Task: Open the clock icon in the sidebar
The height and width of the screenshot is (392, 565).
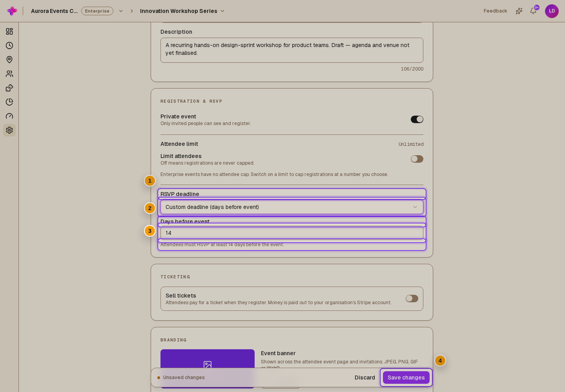Action: pos(9,45)
